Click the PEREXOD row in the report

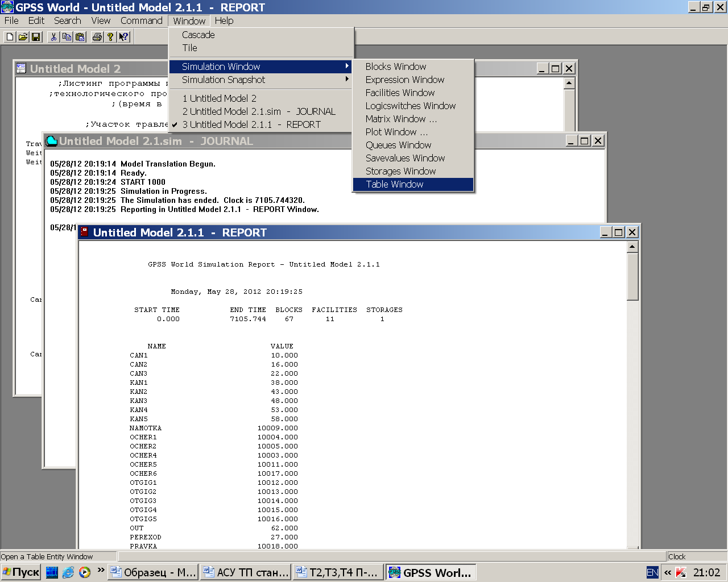pyautogui.click(x=214, y=537)
